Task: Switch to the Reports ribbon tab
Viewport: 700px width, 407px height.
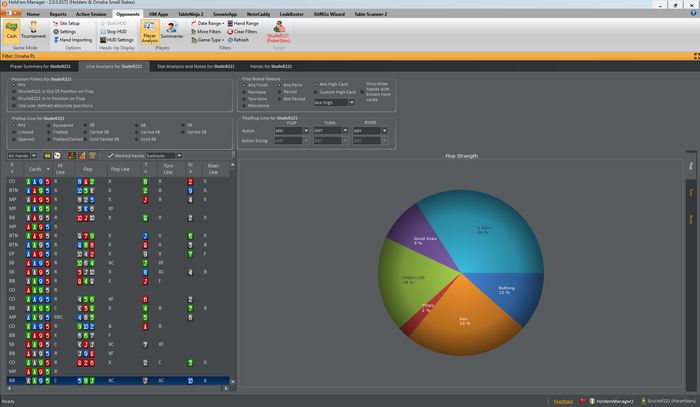Action: (58, 14)
